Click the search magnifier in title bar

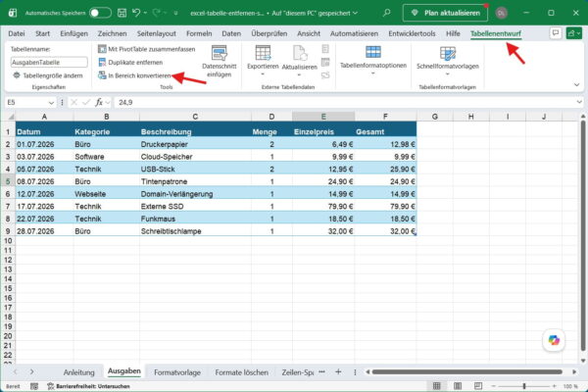[386, 13]
